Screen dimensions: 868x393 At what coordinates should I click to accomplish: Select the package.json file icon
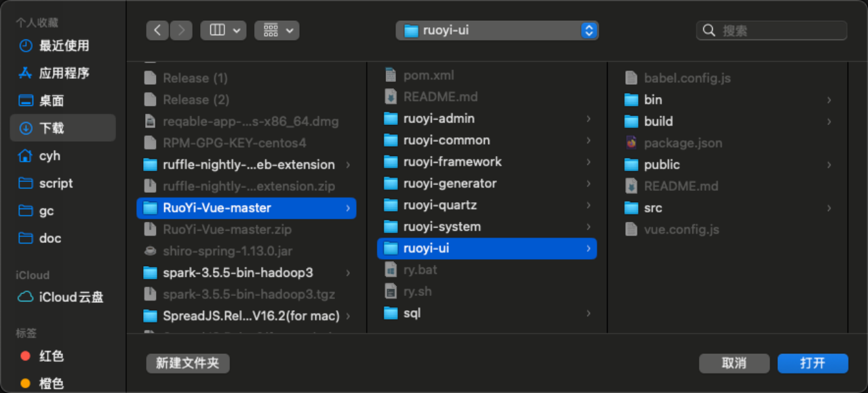631,143
